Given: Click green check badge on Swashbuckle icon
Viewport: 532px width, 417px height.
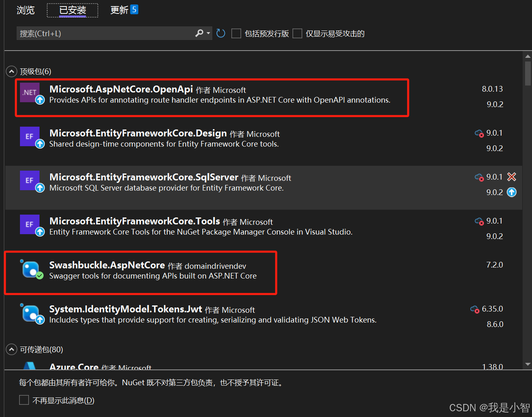Looking at the screenshot, I should [40, 276].
